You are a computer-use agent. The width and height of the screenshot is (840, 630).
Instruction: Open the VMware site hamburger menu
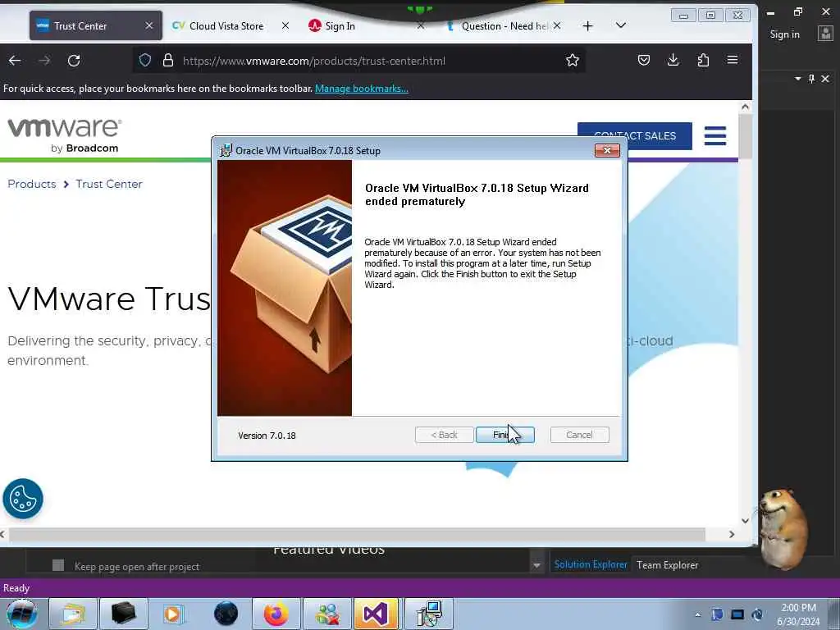[715, 135]
